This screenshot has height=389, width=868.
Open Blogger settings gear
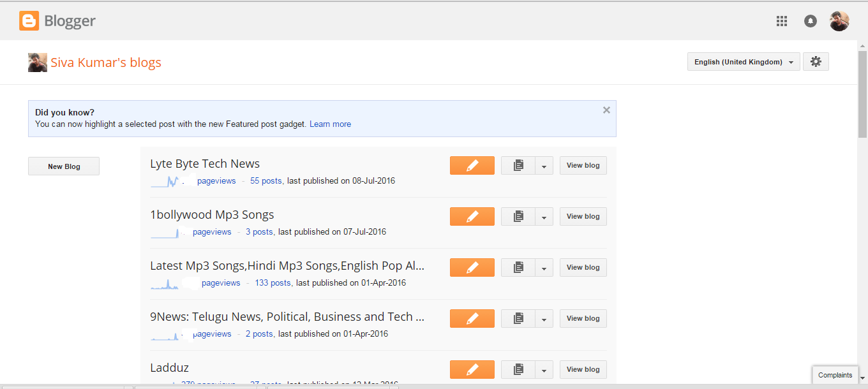[816, 62]
